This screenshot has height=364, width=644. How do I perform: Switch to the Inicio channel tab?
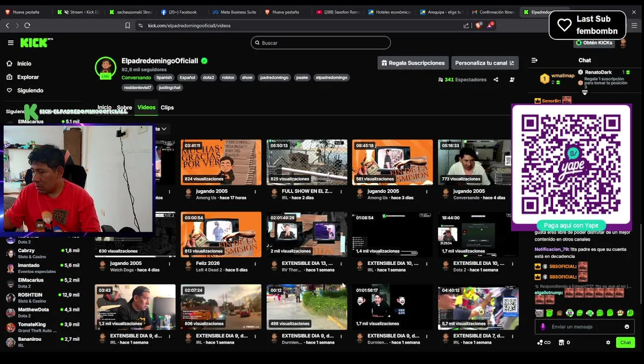coord(104,108)
